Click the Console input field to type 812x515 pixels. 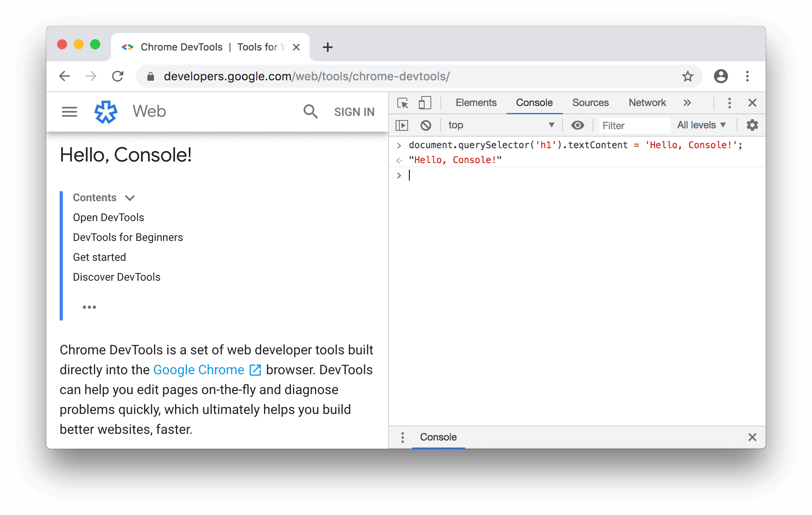411,175
